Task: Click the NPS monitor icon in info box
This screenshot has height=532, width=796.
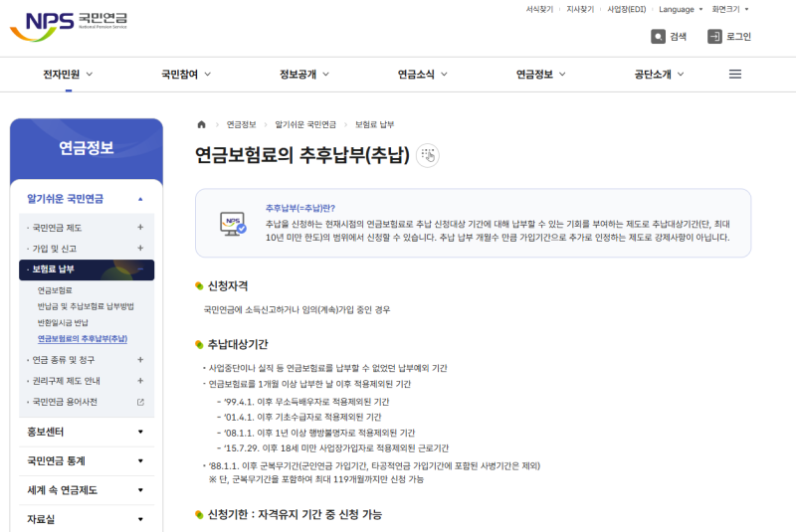Action: click(233, 224)
